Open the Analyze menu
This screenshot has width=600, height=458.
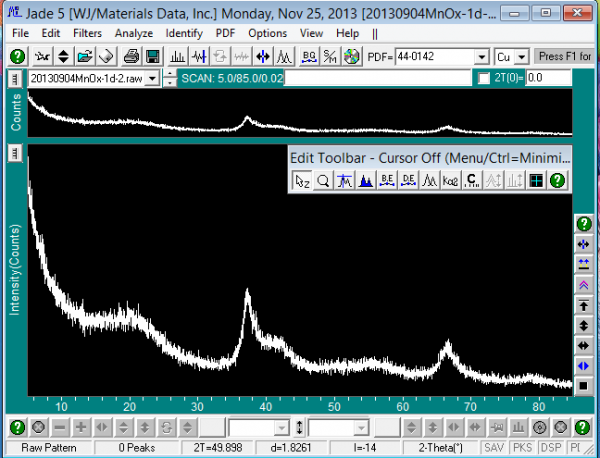134,33
